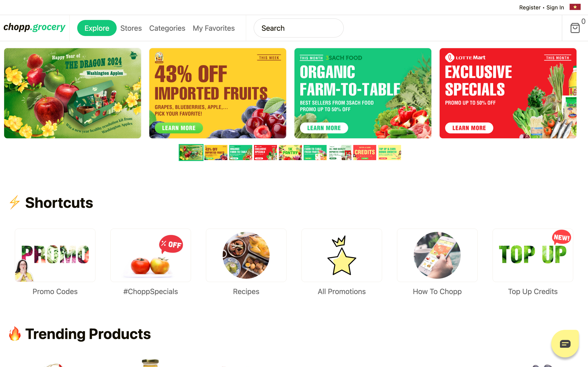Open the chat support bubble

565,343
